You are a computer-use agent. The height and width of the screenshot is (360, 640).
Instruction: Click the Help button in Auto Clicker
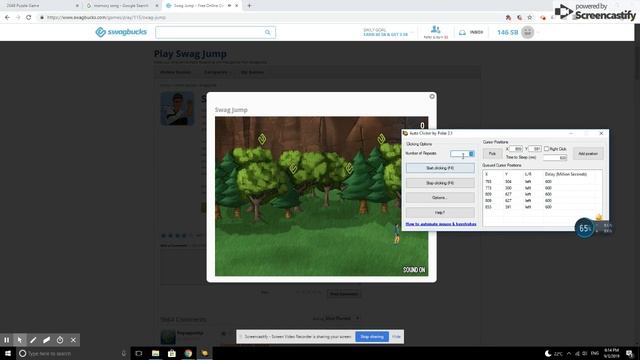click(440, 212)
